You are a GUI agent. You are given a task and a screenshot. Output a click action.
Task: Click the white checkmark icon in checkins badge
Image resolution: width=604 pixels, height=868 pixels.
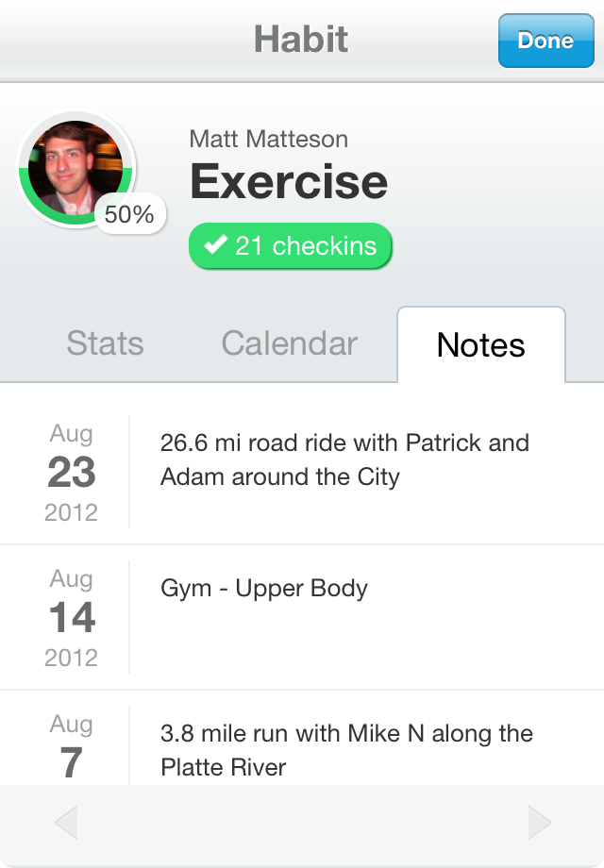click(215, 244)
